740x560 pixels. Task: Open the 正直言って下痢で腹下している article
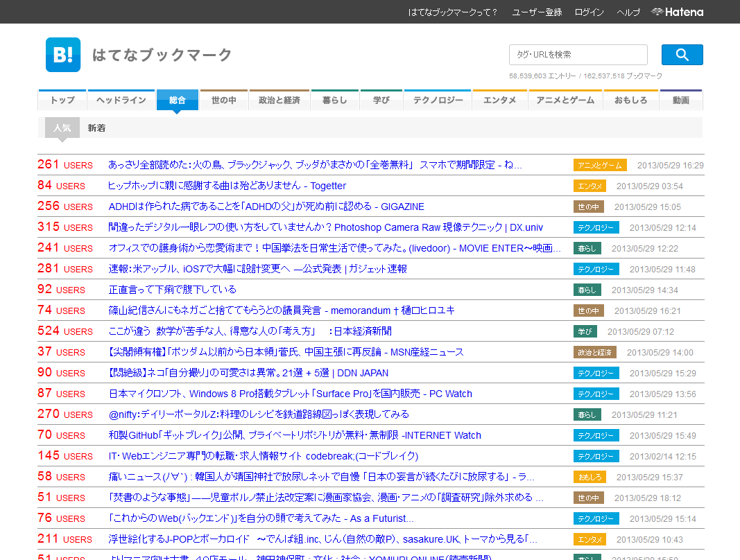coord(172,289)
